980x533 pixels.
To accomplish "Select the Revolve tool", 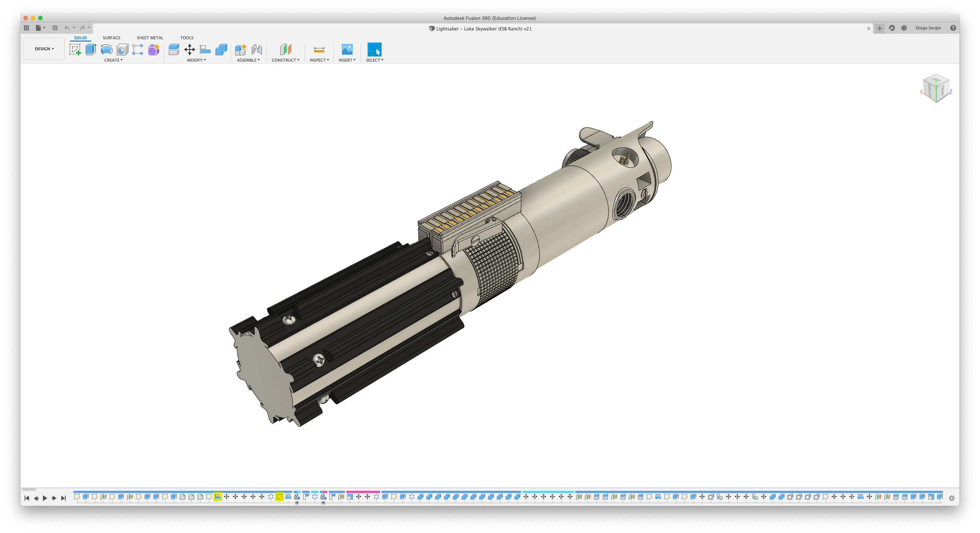I will [106, 50].
